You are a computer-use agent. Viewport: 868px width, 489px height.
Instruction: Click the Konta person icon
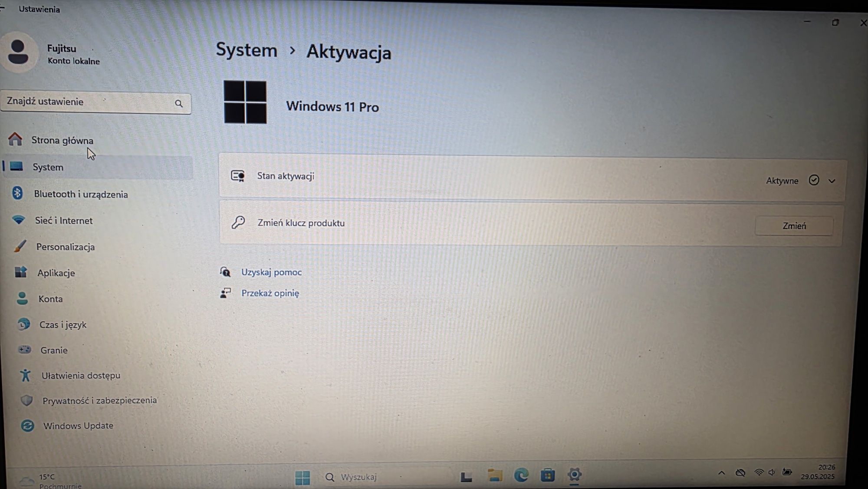22,298
